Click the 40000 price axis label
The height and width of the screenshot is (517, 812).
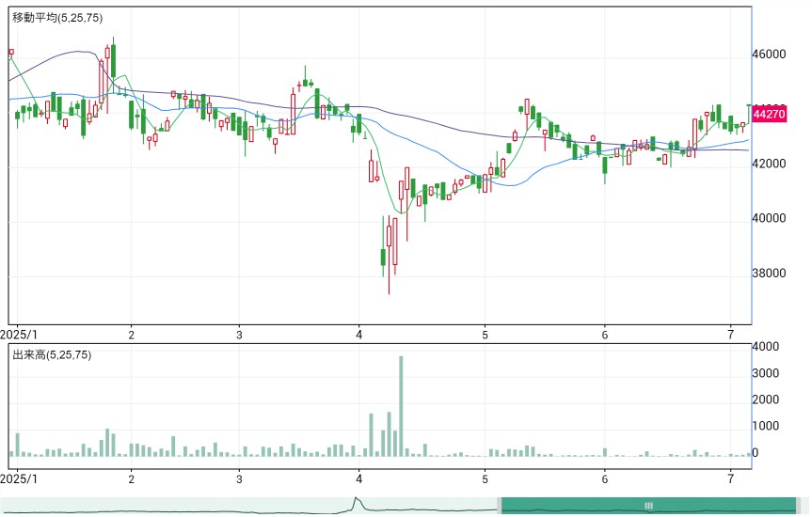(x=769, y=218)
